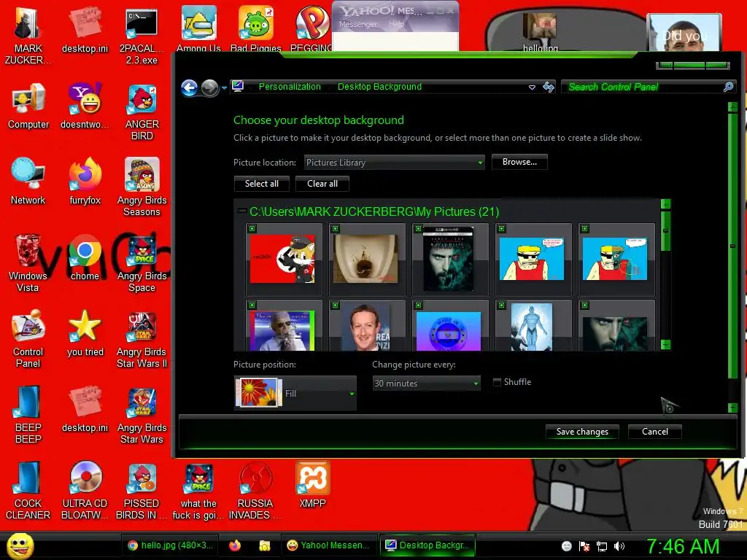Screen dimensions: 747x560
Task: Click the smiley Start button
Action: tap(20, 545)
